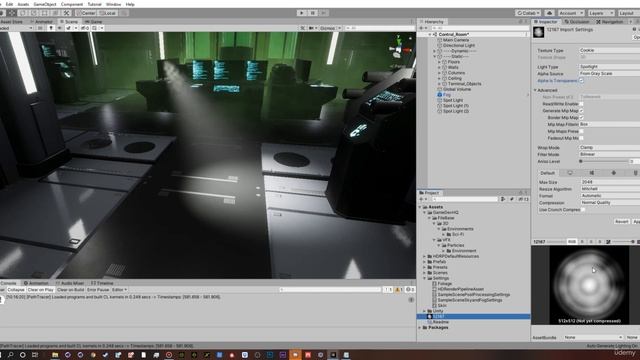This screenshot has width=640, height=360.
Task: Toggle scene lighting lightbulb icon
Action: 51,28
